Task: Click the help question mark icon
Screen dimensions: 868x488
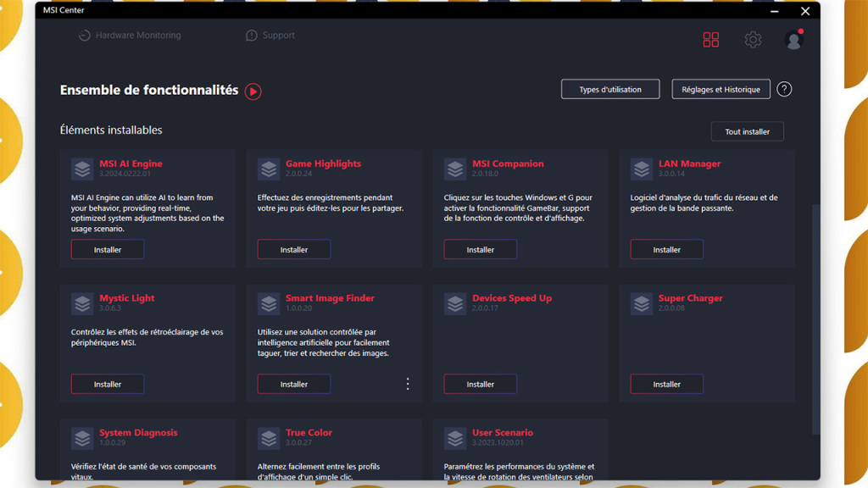Action: [x=784, y=89]
